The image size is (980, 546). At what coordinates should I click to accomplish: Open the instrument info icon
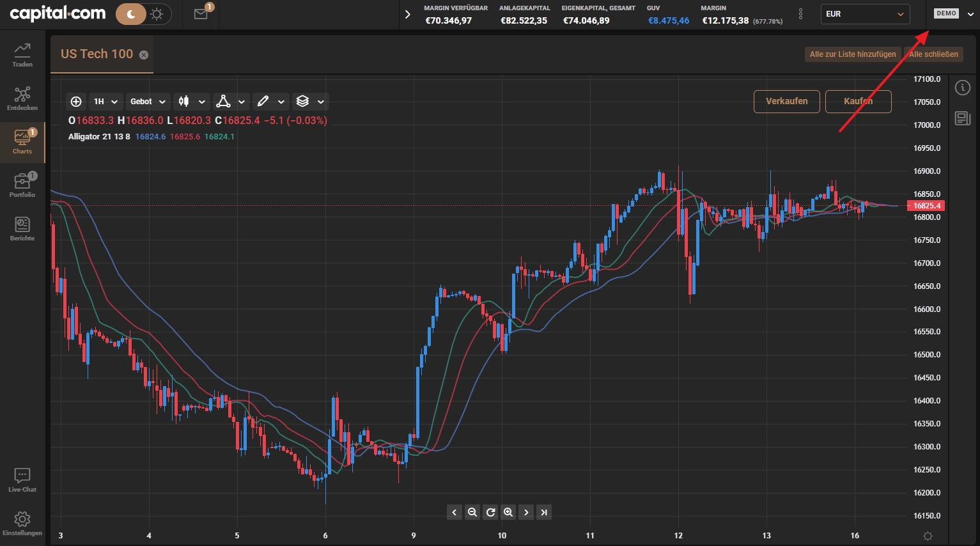pos(963,88)
